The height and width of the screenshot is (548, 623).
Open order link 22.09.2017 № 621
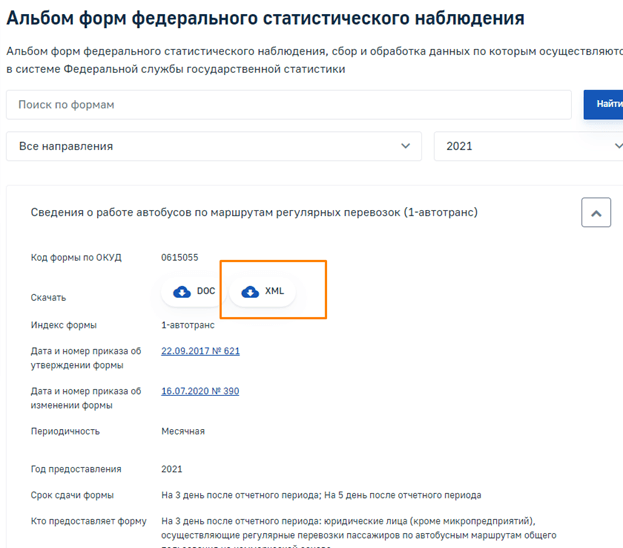(x=200, y=351)
